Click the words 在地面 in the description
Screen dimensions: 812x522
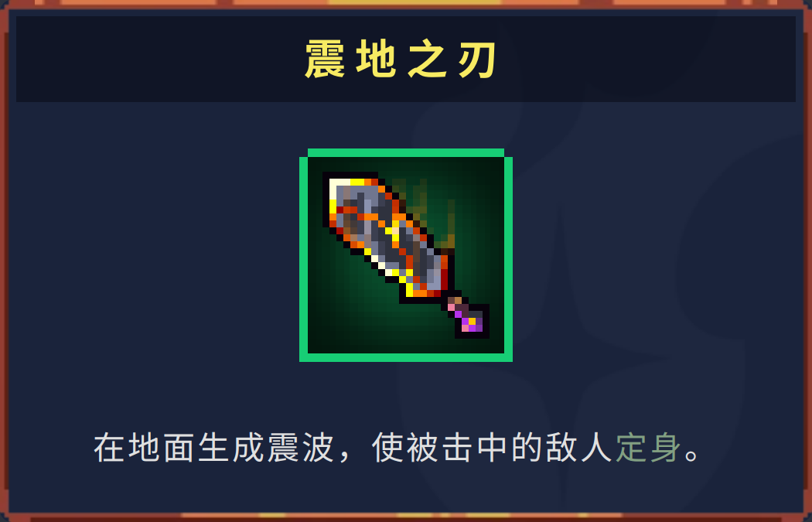[x=145, y=448]
